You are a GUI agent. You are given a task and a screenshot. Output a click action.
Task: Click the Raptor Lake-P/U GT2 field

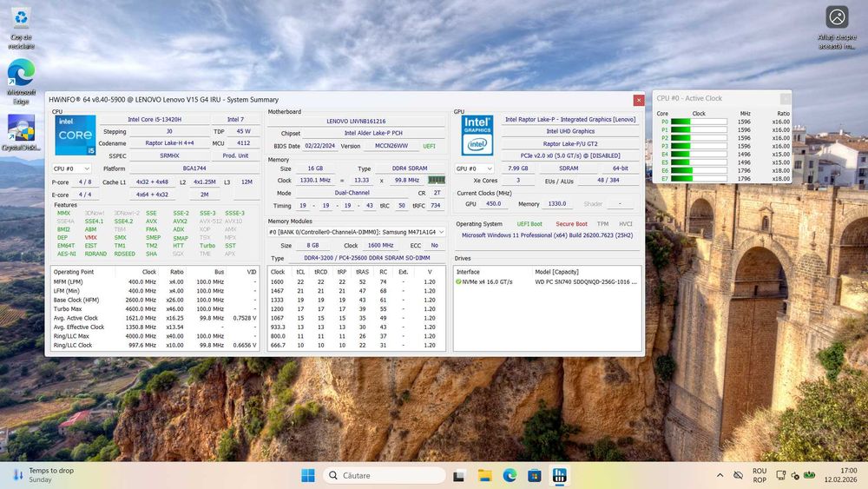[570, 143]
